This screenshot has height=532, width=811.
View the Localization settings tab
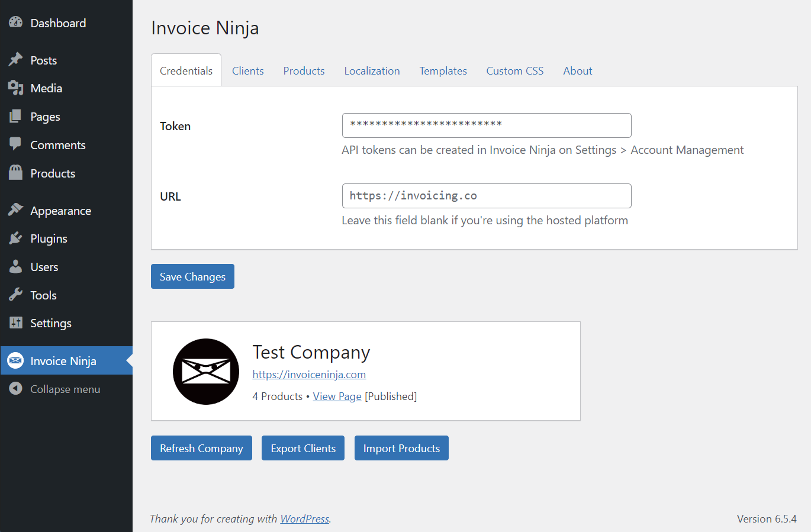[x=372, y=70]
